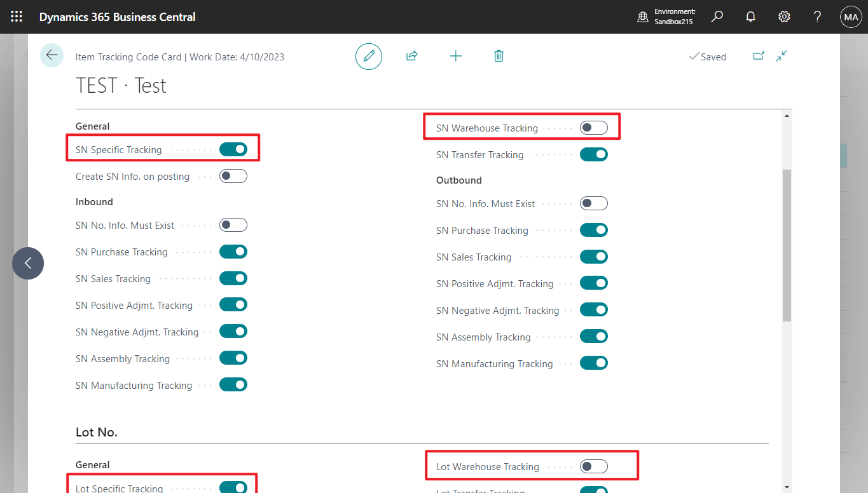Open the Edit pencil icon
Image resolution: width=868 pixels, height=493 pixels.
point(369,56)
